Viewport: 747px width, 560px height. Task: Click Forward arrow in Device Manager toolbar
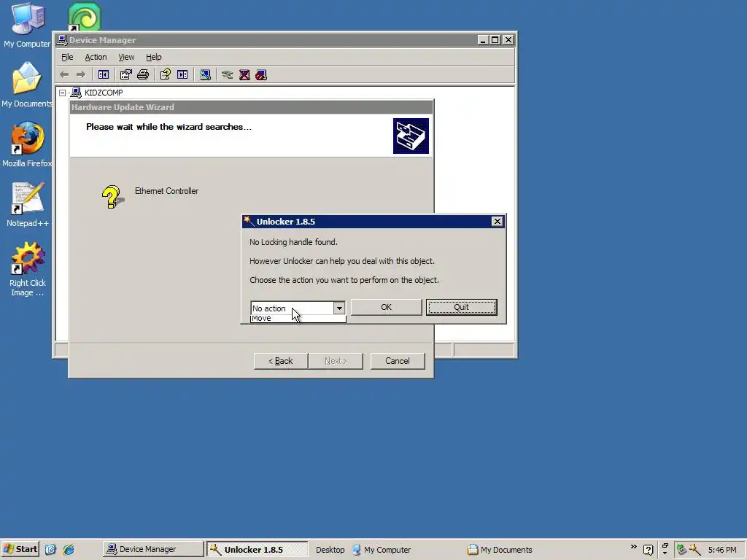81,75
